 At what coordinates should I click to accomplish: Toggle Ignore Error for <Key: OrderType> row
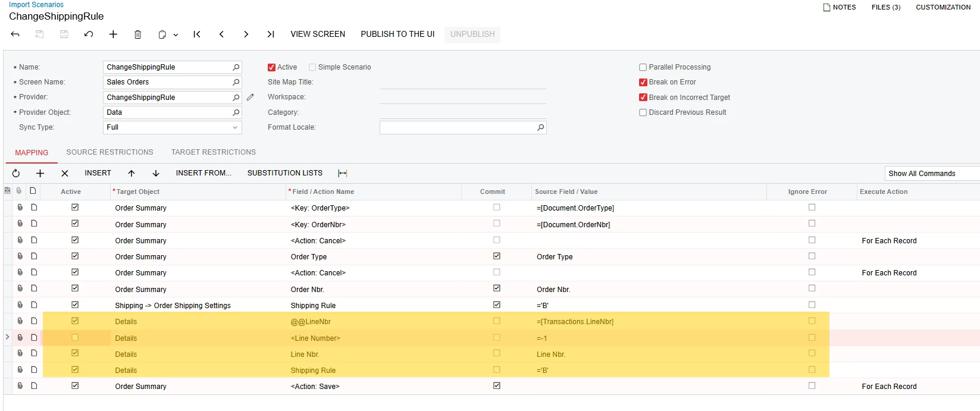(x=812, y=207)
